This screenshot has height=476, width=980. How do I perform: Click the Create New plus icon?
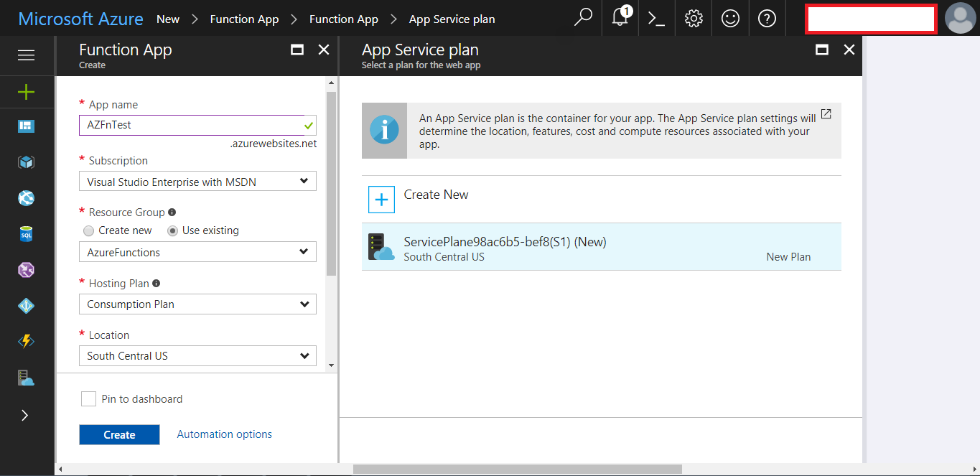coord(382,200)
